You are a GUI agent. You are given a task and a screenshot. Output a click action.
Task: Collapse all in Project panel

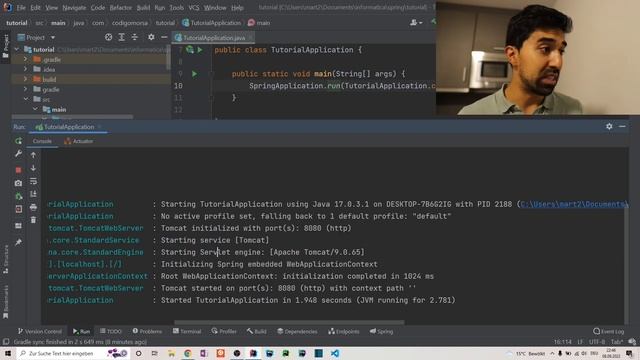134,37
